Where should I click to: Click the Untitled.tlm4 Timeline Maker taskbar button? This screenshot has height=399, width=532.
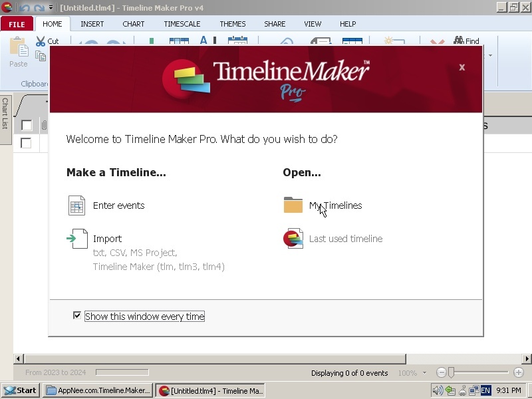pyautogui.click(x=210, y=390)
